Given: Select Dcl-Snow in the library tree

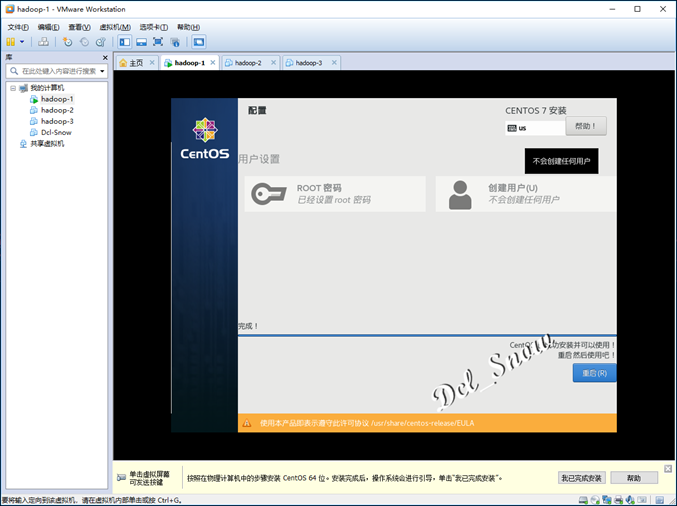Looking at the screenshot, I should click(x=56, y=133).
